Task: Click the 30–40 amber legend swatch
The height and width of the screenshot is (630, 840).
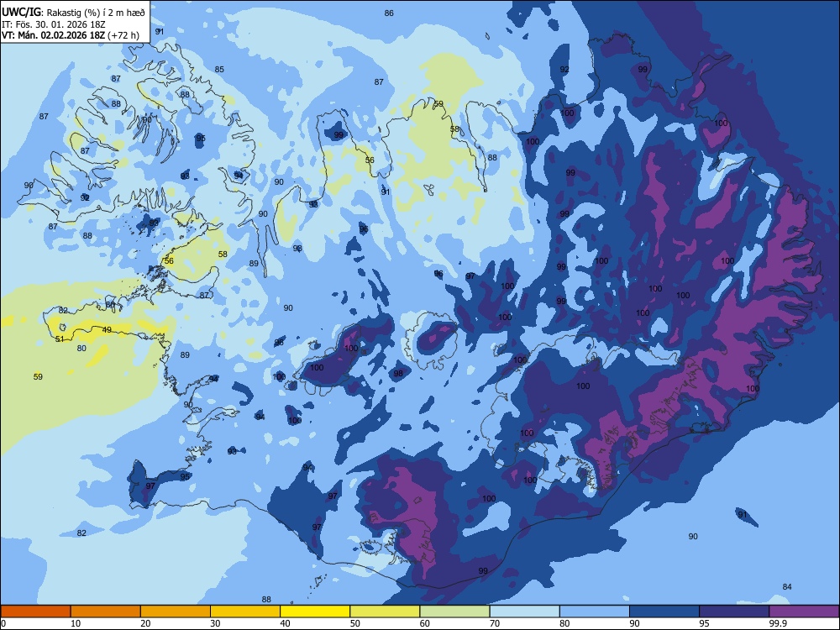Action: pos(245,612)
